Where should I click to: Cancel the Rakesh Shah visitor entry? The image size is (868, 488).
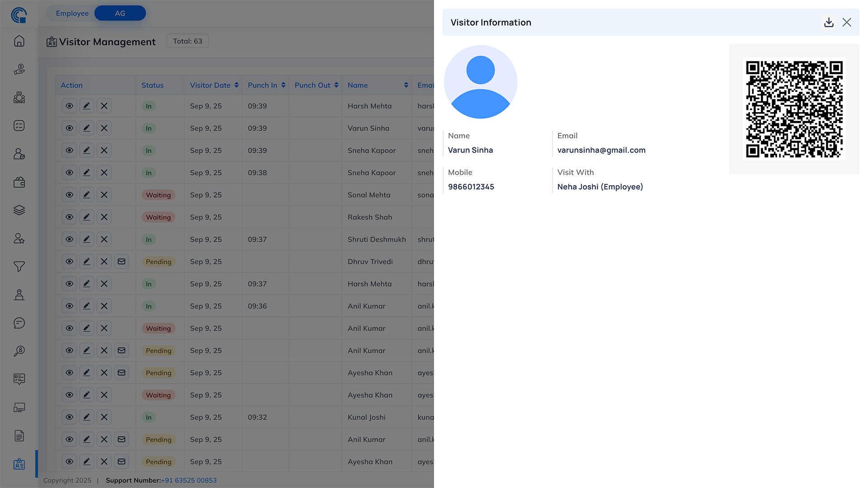tap(104, 217)
